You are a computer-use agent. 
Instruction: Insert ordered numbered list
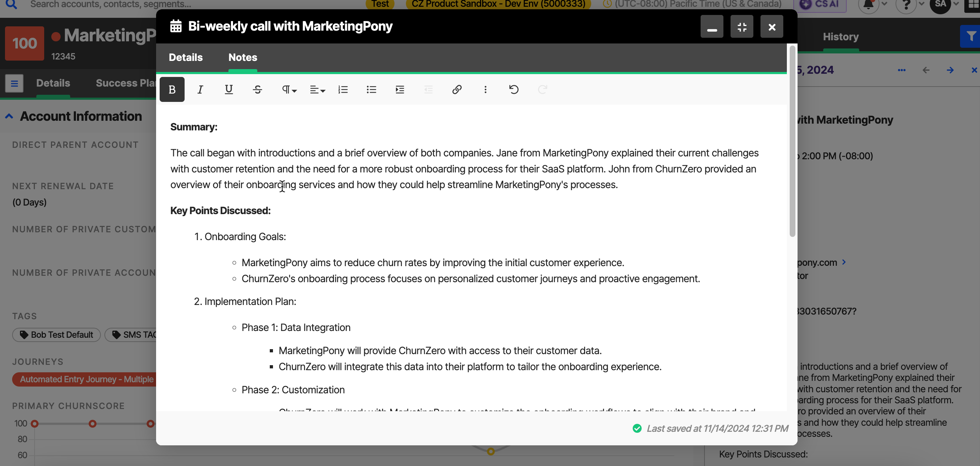[x=343, y=89]
